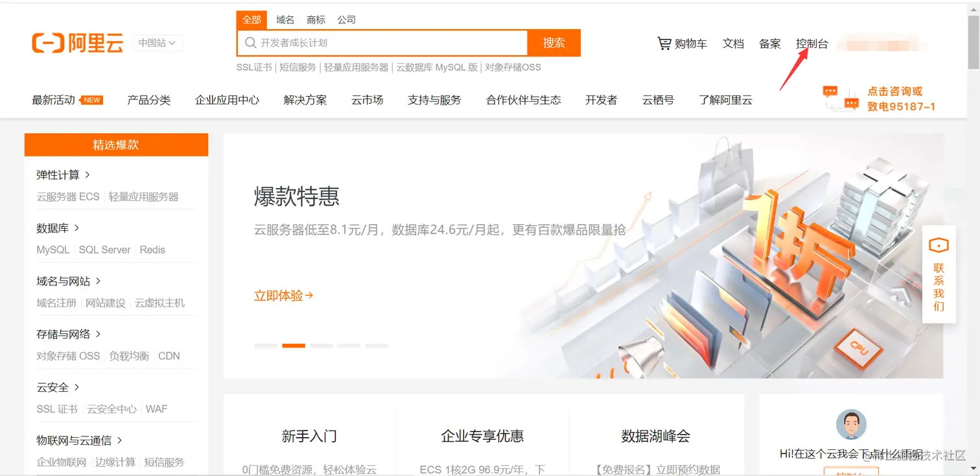Click the orange 搜索 button
Image resolution: width=980 pixels, height=476 pixels.
click(x=554, y=43)
